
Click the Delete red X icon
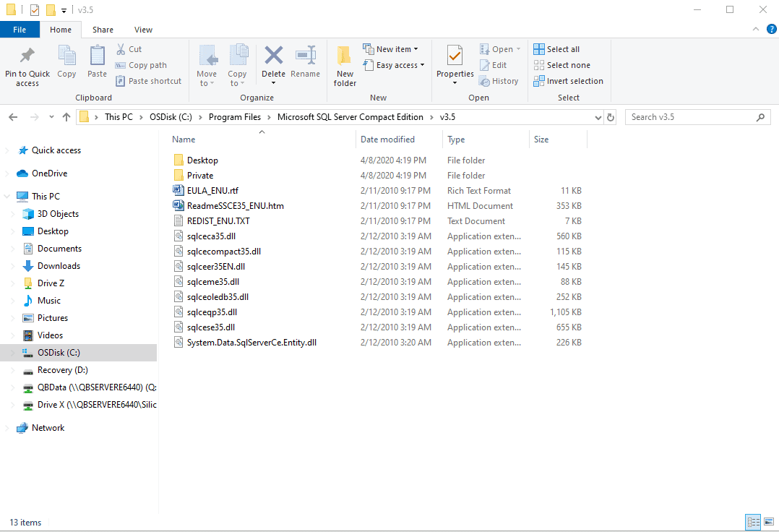coord(274,55)
